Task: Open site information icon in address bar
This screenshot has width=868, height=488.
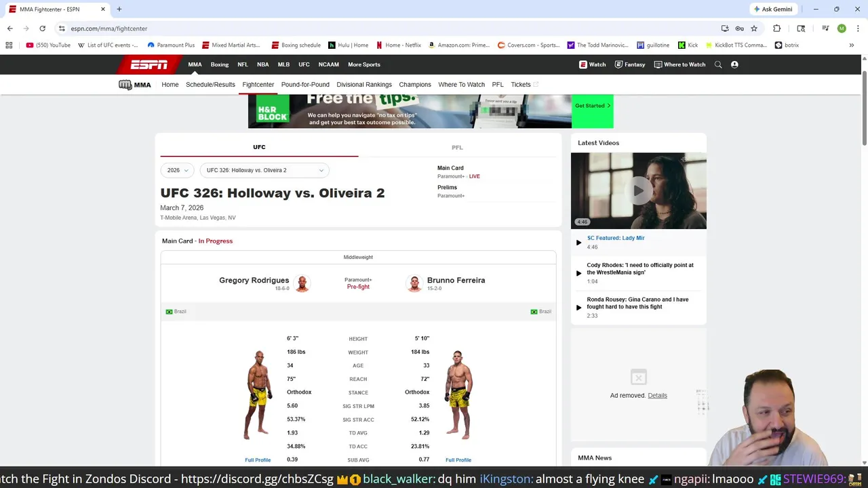Action: pyautogui.click(x=62, y=28)
